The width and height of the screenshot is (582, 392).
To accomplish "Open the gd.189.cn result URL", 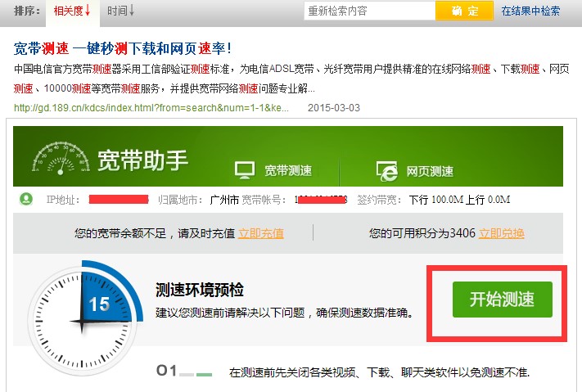I will pos(151,108).
